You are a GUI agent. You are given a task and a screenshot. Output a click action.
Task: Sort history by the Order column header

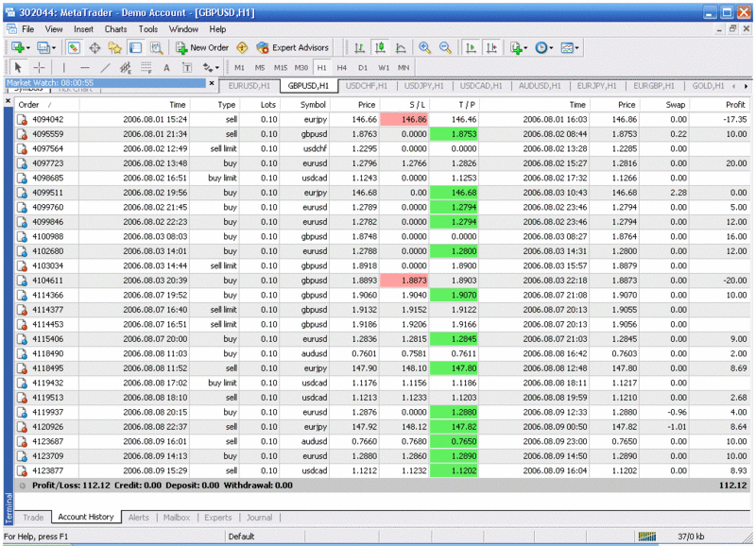point(46,105)
